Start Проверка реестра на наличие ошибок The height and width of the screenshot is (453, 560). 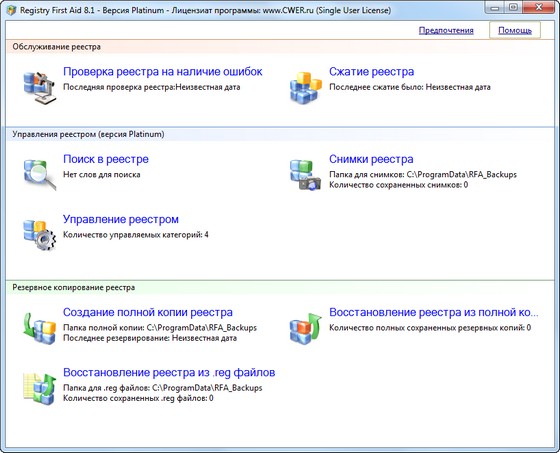pos(162,71)
